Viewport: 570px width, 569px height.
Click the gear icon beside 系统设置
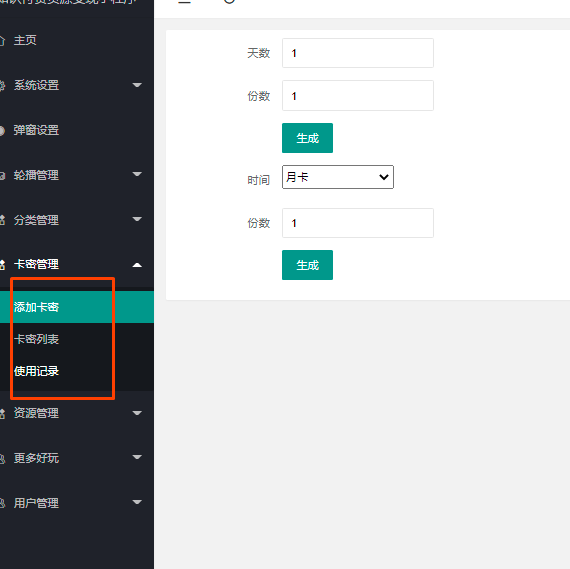(2, 85)
